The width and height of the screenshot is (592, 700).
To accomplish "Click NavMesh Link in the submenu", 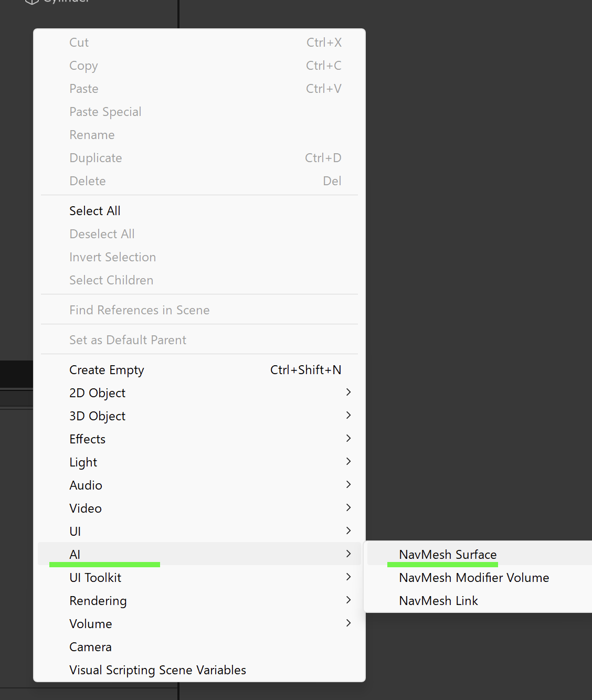I will (x=438, y=600).
